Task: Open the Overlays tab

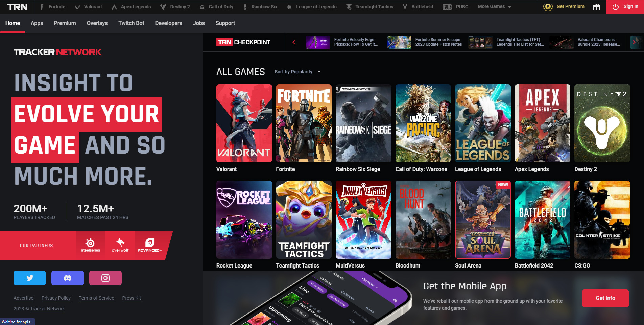Action: pos(97,23)
